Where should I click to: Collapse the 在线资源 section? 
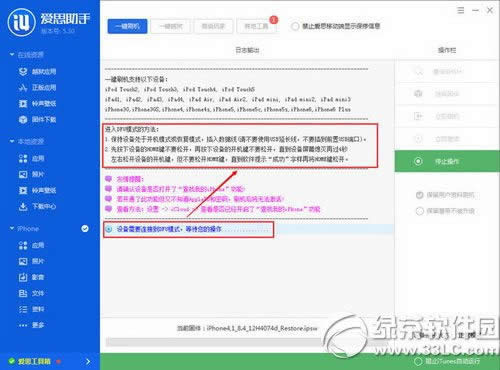12,54
